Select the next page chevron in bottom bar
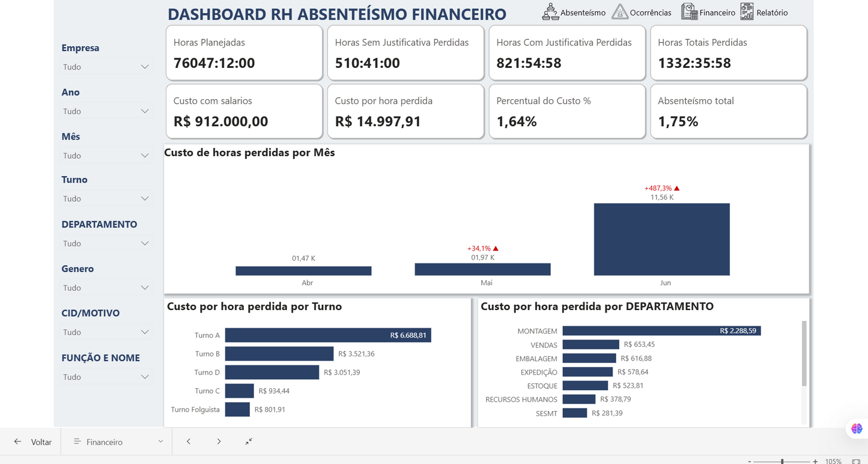 [219, 441]
